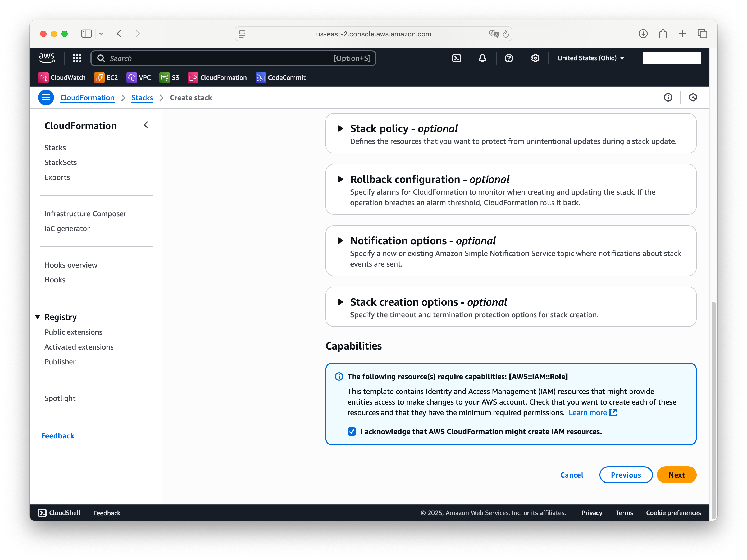Go back with Safari's back arrow
Screen dimensions: 747x560
coord(119,34)
